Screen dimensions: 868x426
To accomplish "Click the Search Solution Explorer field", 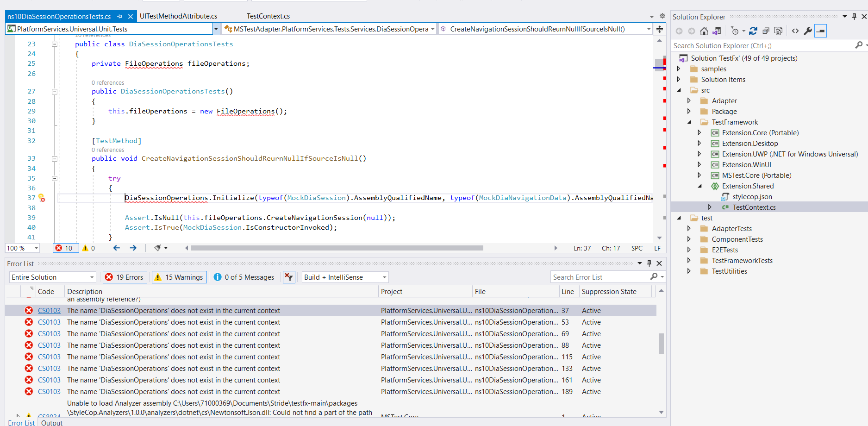I will (x=763, y=45).
